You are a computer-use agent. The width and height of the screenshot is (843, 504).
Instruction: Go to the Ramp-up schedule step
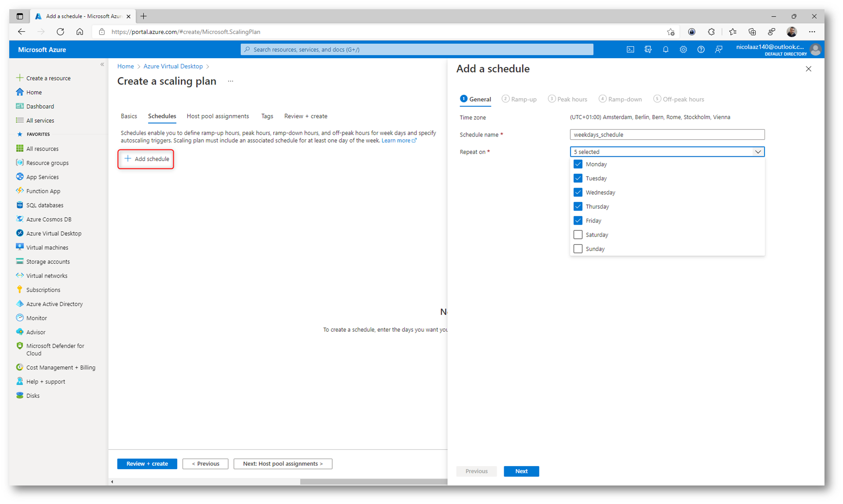point(519,99)
